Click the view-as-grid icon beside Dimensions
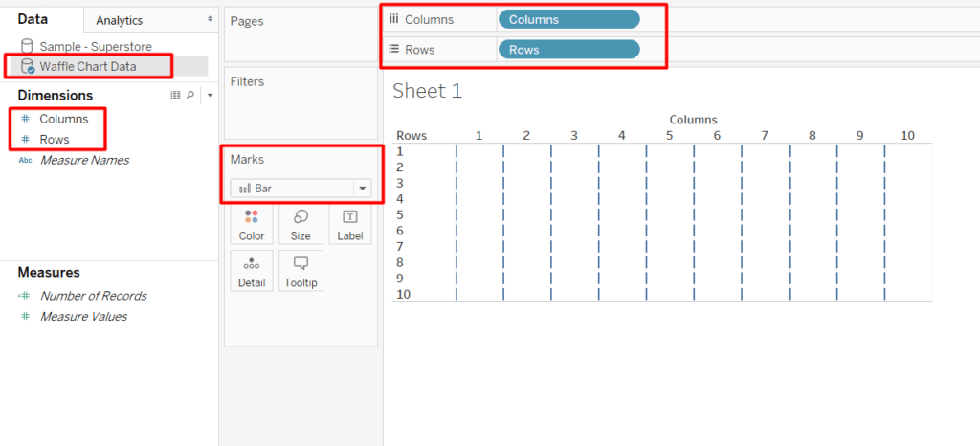 click(x=175, y=95)
